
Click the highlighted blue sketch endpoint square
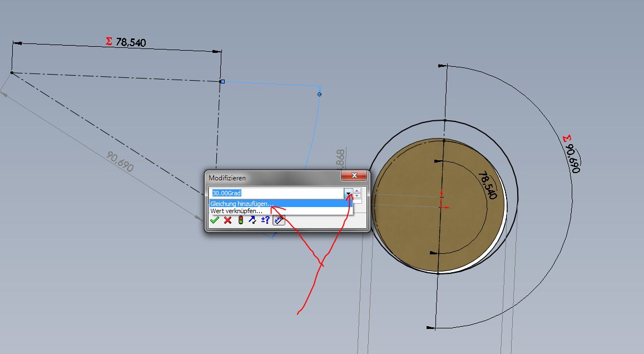222,82
